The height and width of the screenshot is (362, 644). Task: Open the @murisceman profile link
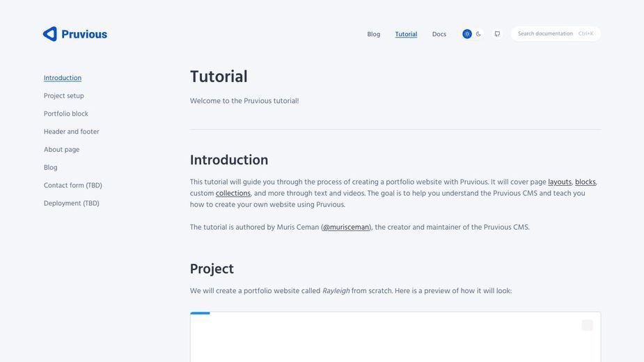346,227
